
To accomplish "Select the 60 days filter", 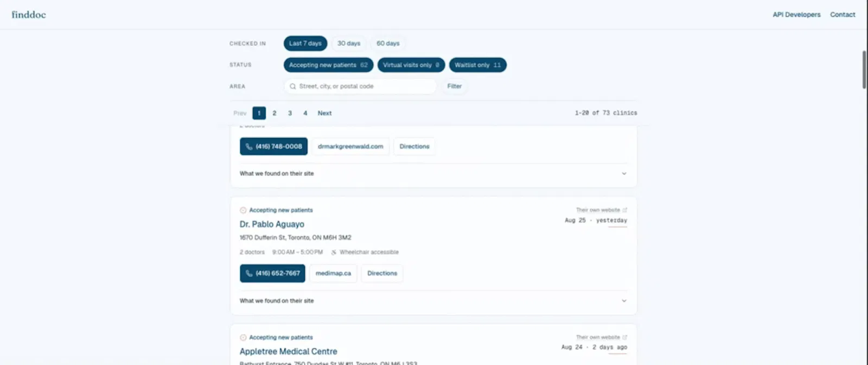I will click(388, 43).
